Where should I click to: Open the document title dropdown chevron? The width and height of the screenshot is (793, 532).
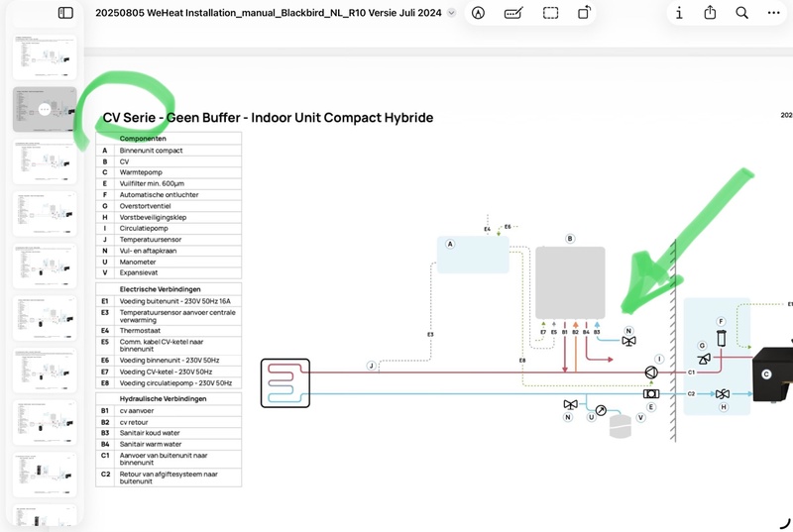(x=451, y=13)
